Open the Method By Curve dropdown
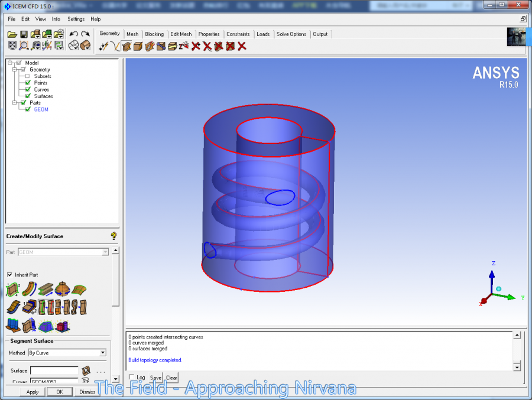 pyautogui.click(x=102, y=353)
